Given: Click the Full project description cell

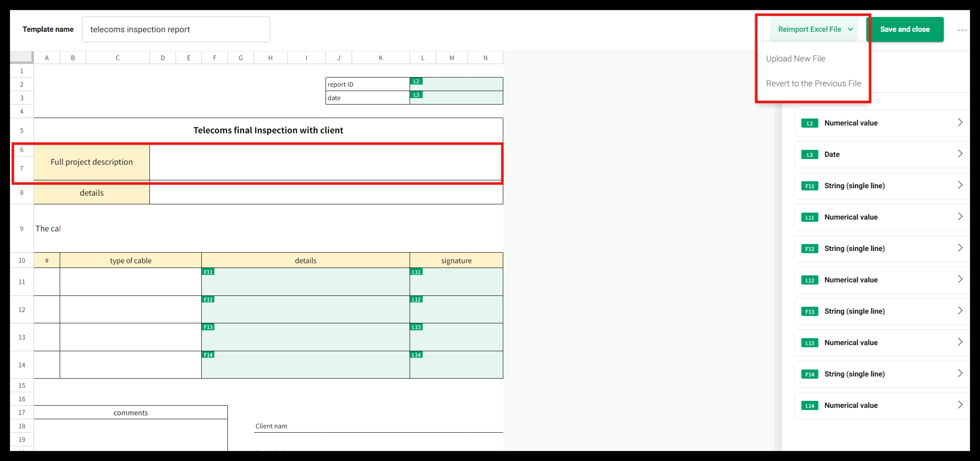Looking at the screenshot, I should pos(92,162).
